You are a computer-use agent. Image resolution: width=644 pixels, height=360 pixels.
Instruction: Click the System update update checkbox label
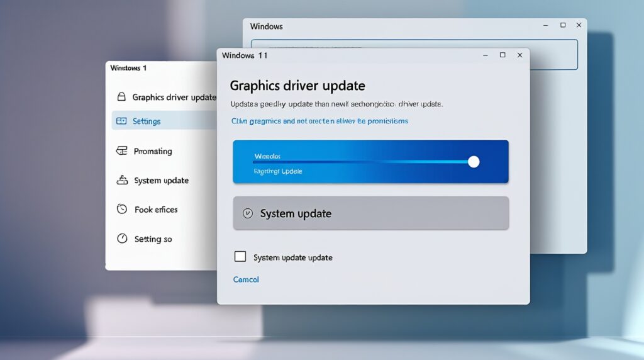point(293,257)
